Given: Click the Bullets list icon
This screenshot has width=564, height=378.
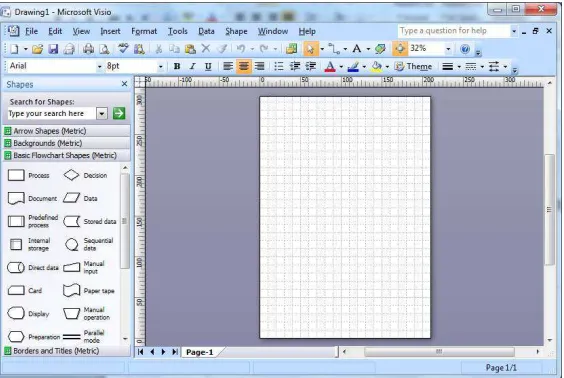Looking at the screenshot, I should (278, 66).
